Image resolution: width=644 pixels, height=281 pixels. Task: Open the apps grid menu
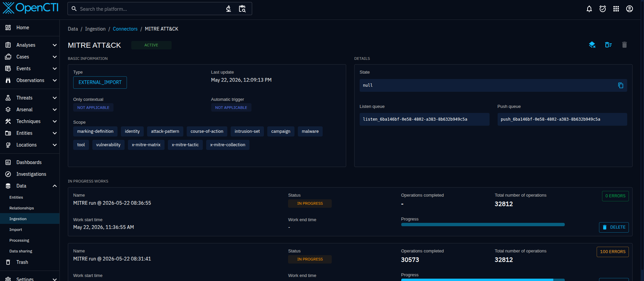[x=616, y=9]
